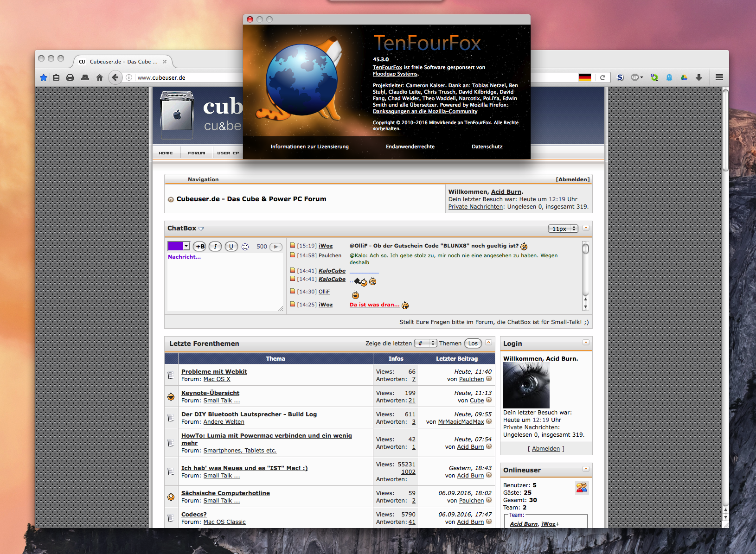This screenshot has width=756, height=554.
Task: Open Informationen zur Lizenzierung in TenFourFox window
Action: tap(309, 146)
